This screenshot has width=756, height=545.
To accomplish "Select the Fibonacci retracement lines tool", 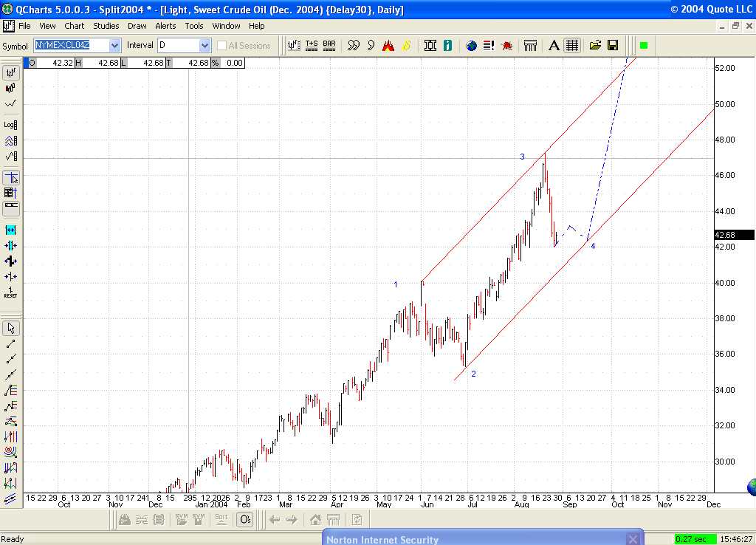I will [x=10, y=390].
